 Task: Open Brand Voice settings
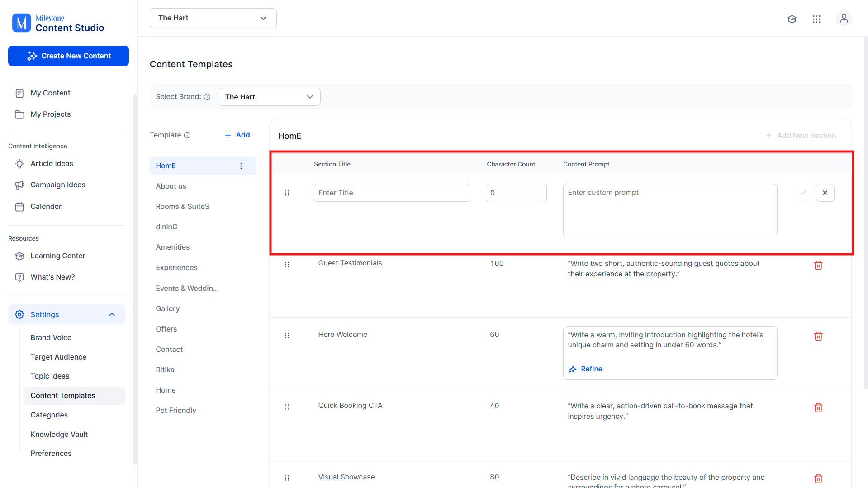click(x=51, y=338)
